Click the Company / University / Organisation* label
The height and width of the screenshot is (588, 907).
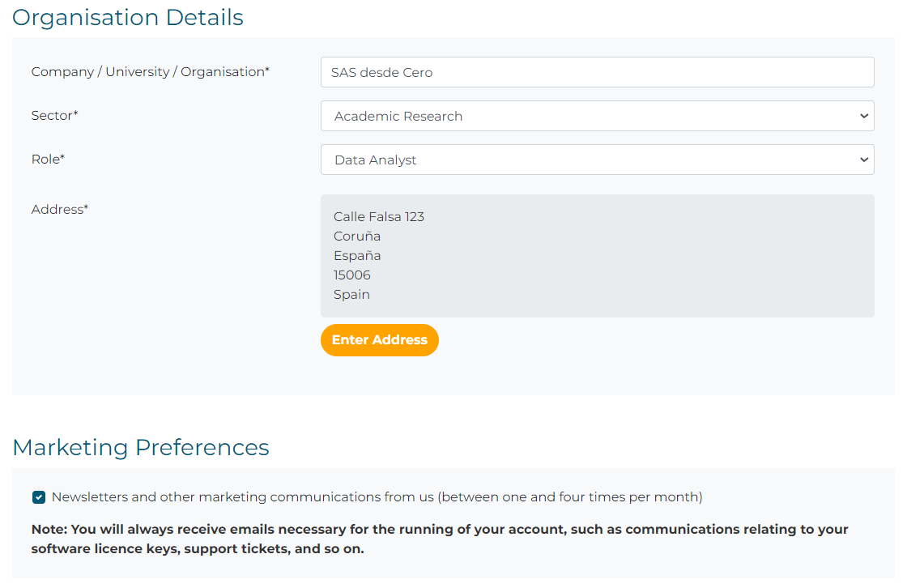click(151, 72)
